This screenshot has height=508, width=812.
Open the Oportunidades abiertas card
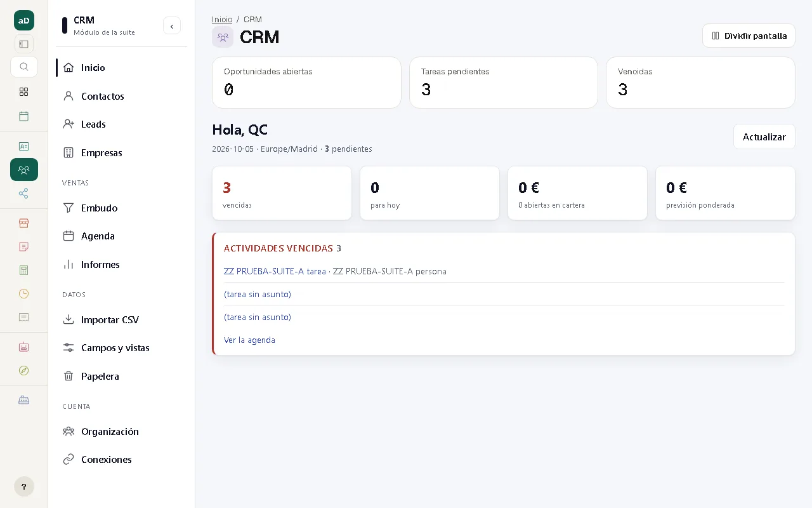306,83
